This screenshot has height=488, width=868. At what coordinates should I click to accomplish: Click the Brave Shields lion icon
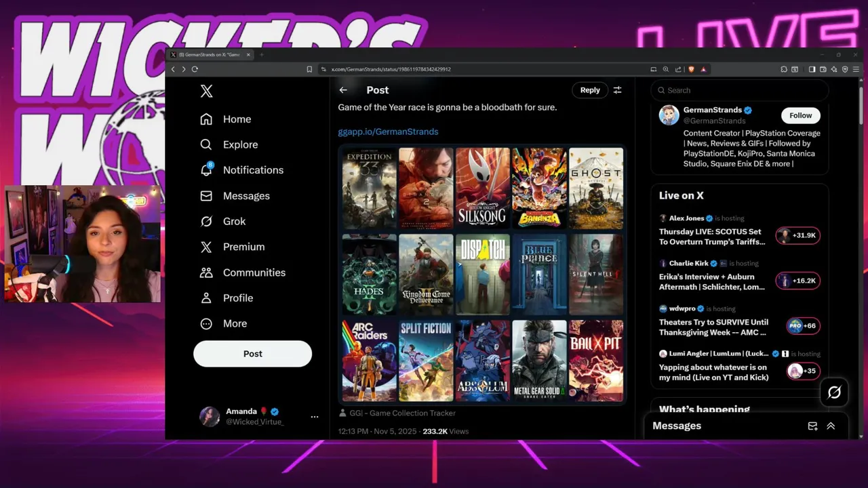click(x=691, y=69)
